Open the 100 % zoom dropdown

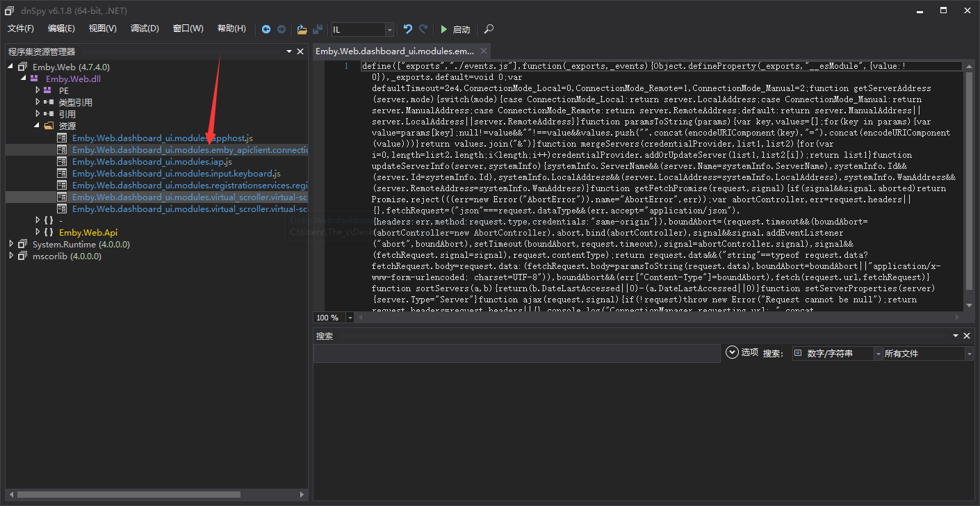tap(350, 318)
